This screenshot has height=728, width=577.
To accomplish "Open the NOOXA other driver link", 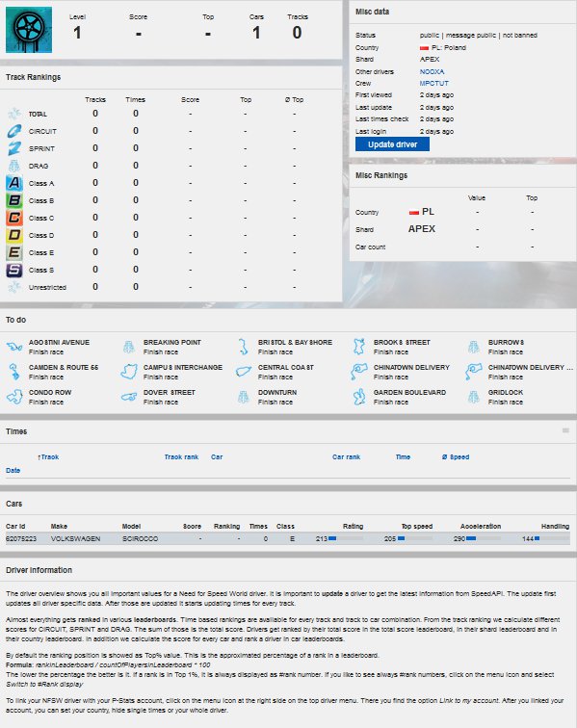I will pos(432,71).
